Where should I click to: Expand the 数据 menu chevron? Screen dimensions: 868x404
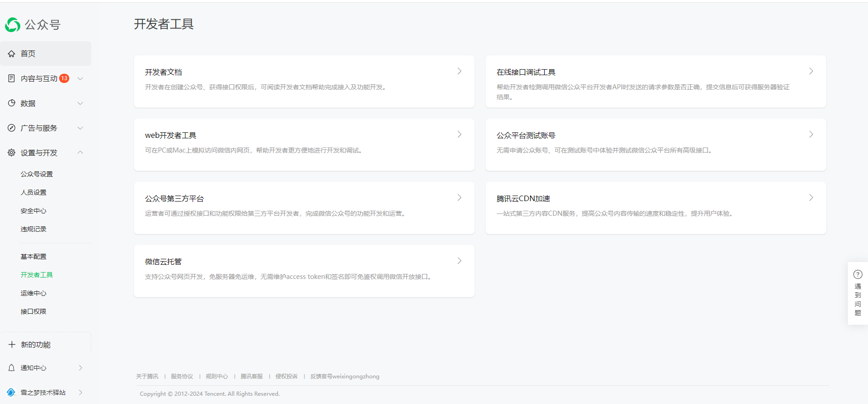coord(80,103)
